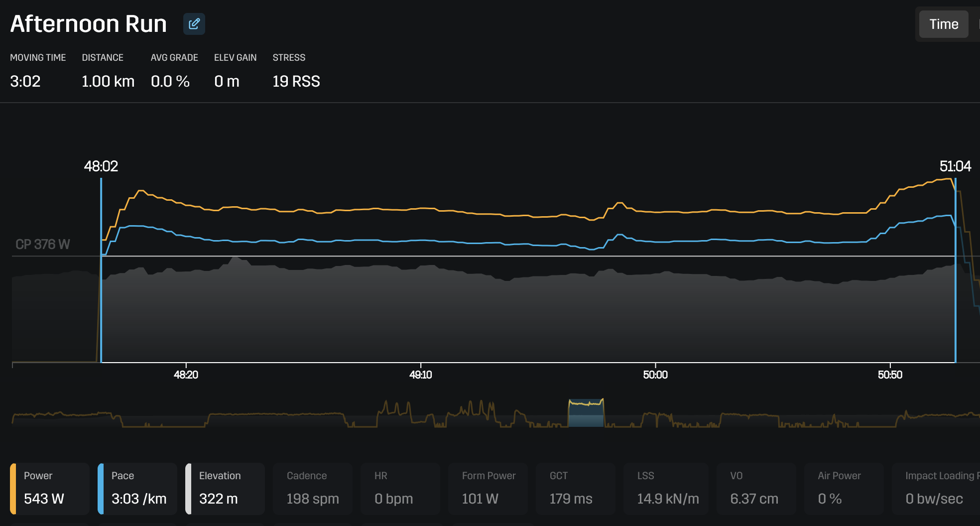Click the pencil icon to rename the activity
The height and width of the screenshot is (526, 980).
[194, 23]
